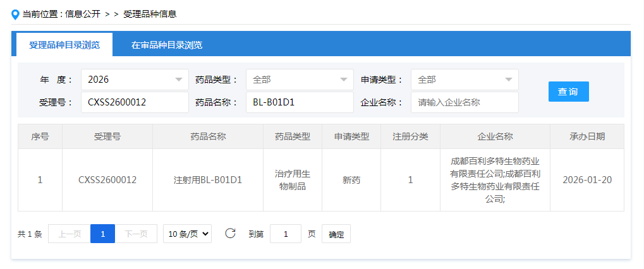
Task: Click the 承办日期 column header
Action: [x=587, y=136]
